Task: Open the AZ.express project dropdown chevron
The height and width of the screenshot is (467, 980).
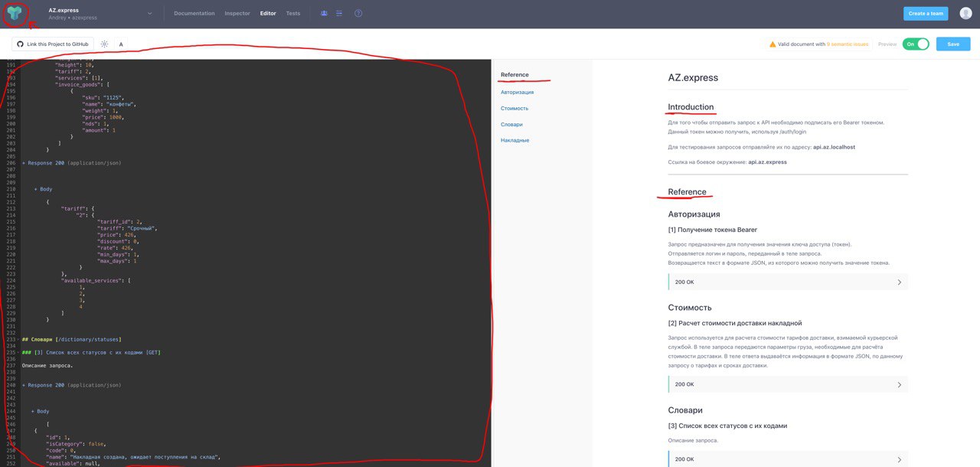Action: (x=150, y=13)
